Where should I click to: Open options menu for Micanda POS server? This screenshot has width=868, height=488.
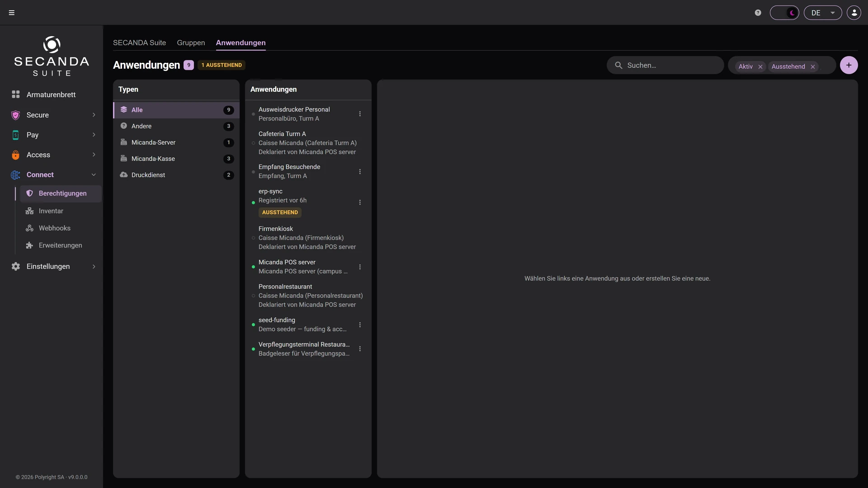click(360, 267)
